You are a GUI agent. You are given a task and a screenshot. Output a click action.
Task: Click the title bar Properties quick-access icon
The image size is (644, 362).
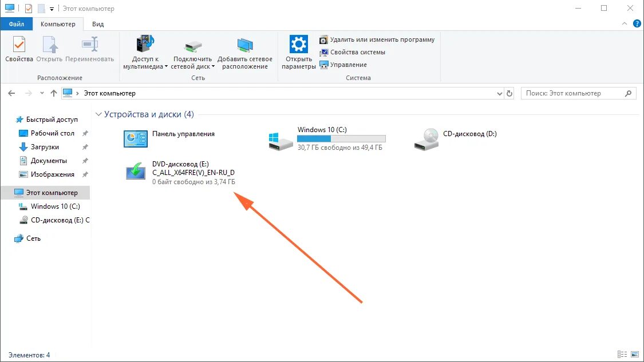(x=29, y=8)
